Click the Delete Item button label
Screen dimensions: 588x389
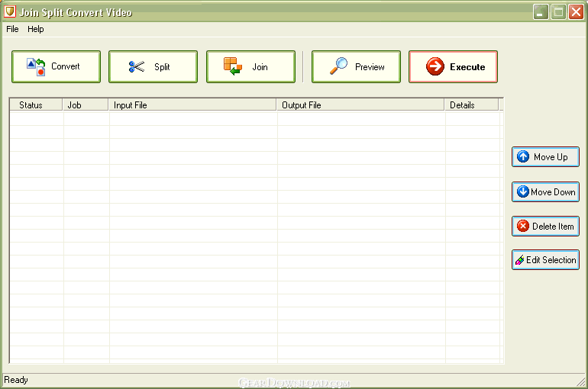pos(553,226)
